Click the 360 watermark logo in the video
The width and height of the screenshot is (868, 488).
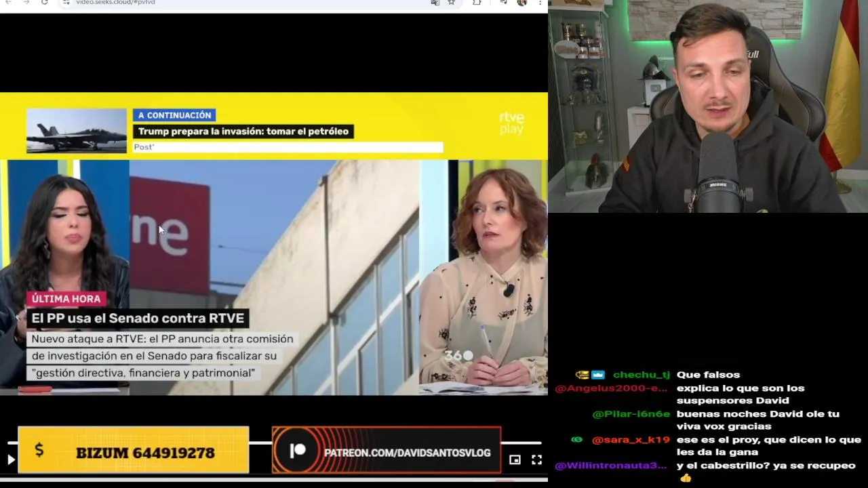click(458, 355)
